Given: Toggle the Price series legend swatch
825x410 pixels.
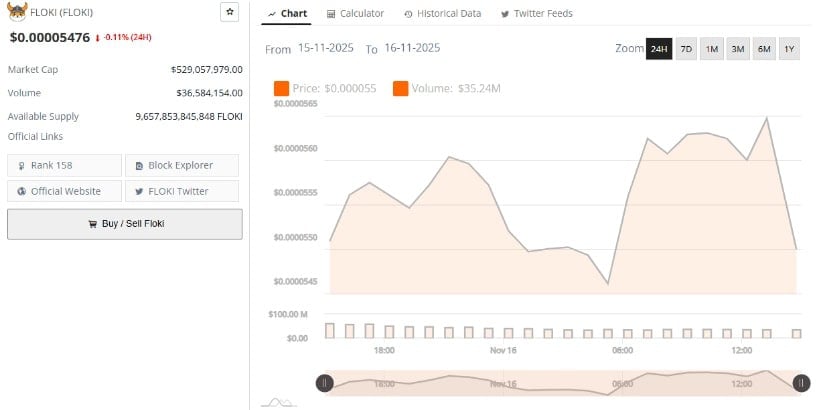Looking at the screenshot, I should [x=281, y=89].
